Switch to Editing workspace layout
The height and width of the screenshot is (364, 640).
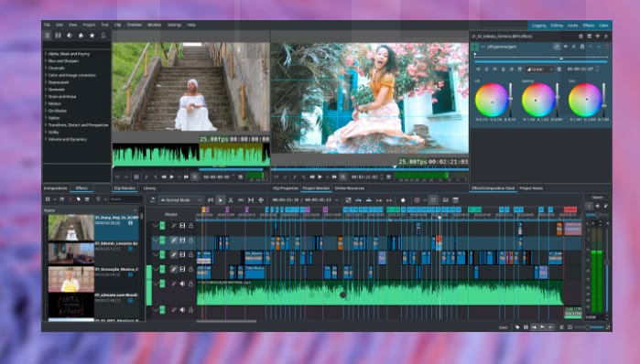tap(557, 26)
